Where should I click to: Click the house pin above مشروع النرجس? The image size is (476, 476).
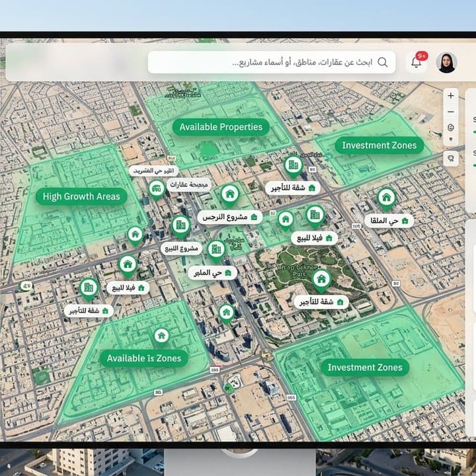click(230, 194)
